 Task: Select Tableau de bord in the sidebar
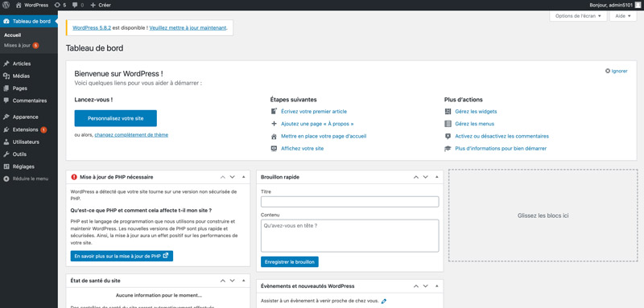(29, 21)
